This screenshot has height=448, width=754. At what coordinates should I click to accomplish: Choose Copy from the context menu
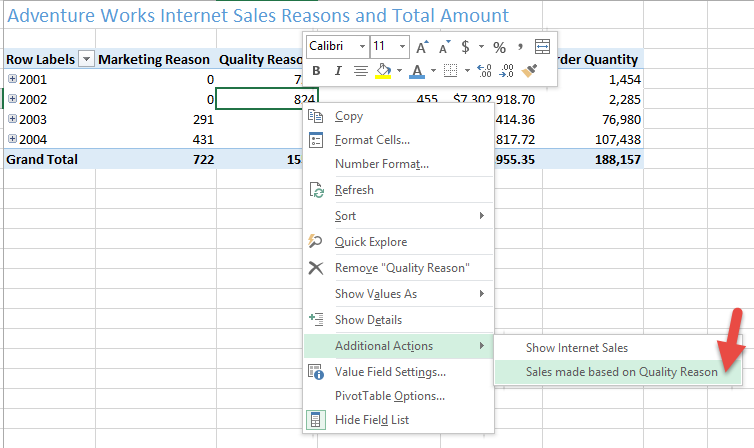pyautogui.click(x=399, y=116)
